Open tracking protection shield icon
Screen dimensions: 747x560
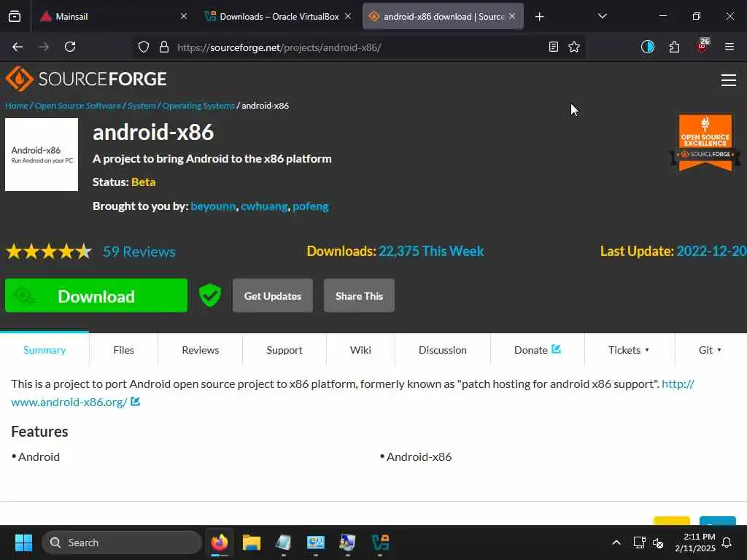tap(144, 47)
